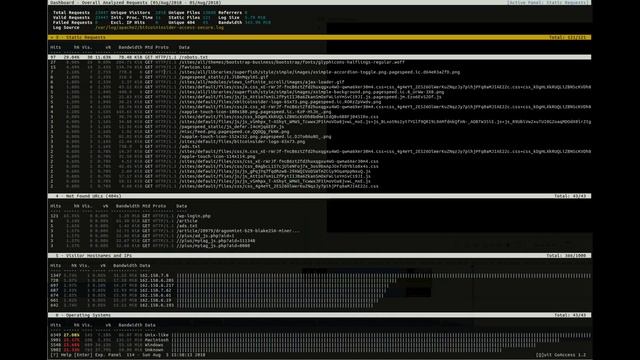Screen dimensions: 640x360
Task: Click Data column header in Static Requests
Action: click(x=184, y=47)
